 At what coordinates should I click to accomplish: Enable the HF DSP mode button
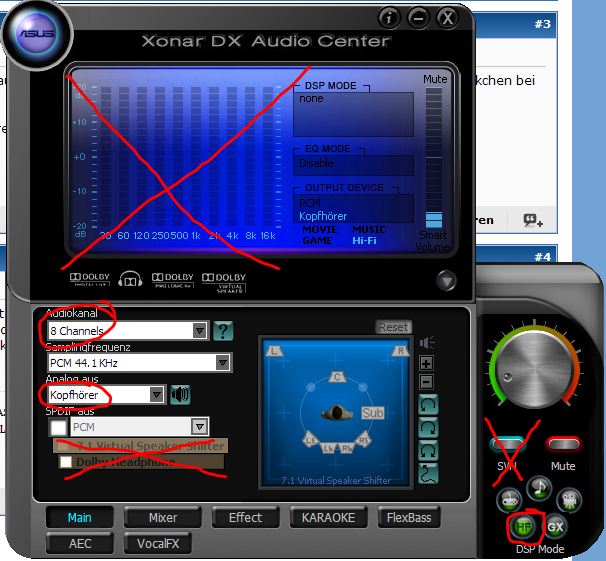524,527
